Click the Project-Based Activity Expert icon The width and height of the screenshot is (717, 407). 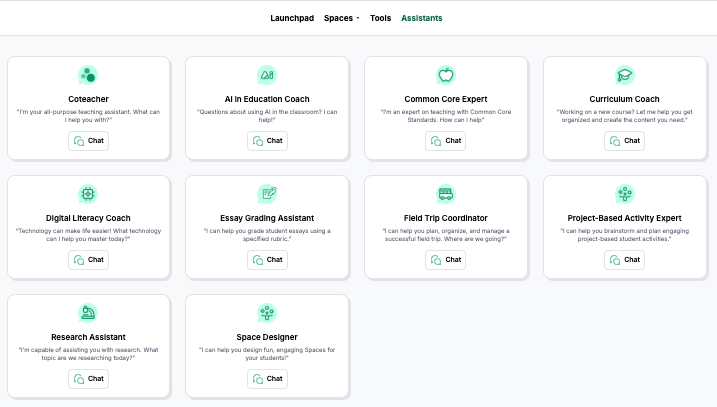coord(625,194)
